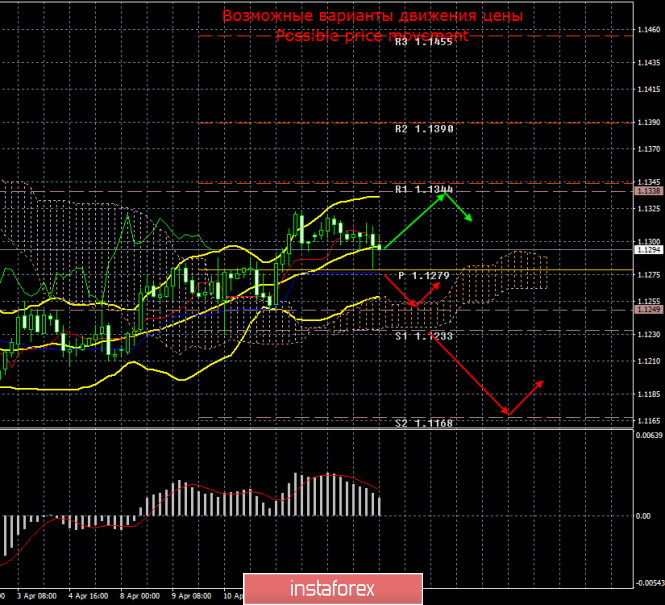Click the 1.1460 price axis value
Image resolution: width=665 pixels, height=605 pixels.
click(649, 30)
